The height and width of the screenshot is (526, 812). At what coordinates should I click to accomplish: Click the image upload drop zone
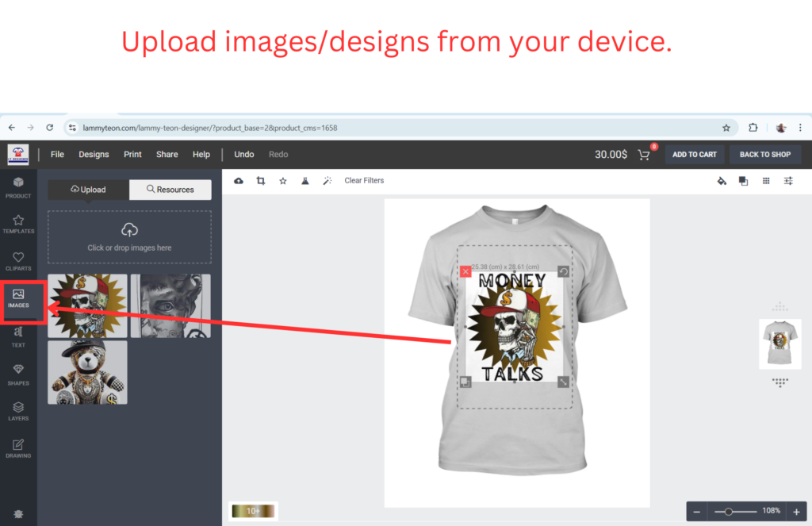tap(129, 237)
